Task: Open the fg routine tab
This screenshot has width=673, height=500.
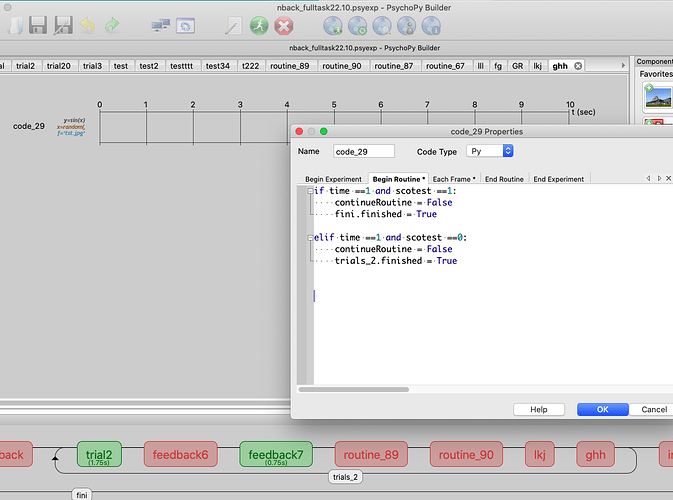Action: (498, 66)
